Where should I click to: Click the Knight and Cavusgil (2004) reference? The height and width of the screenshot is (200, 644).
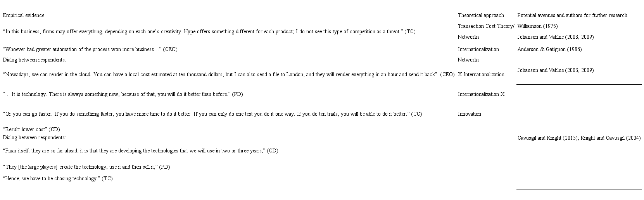tap(610, 138)
